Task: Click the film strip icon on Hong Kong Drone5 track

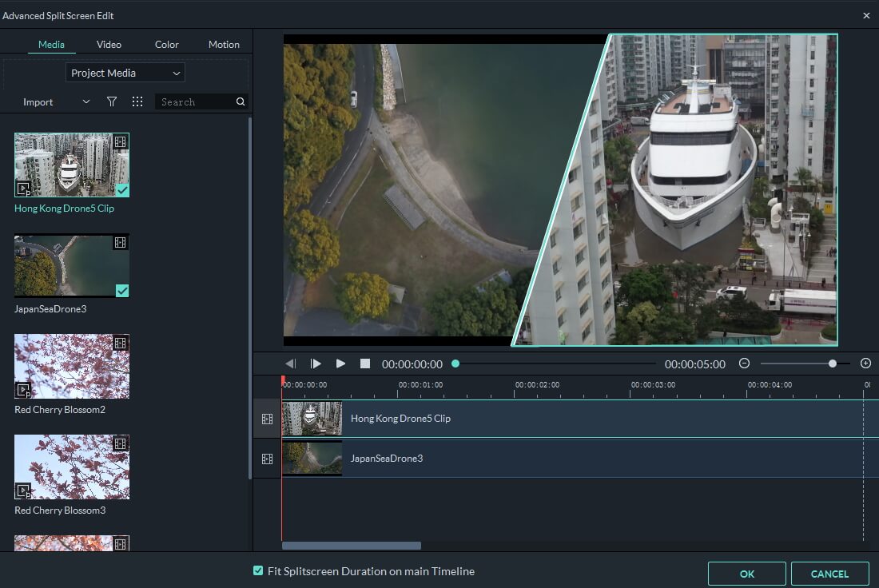Action: point(266,418)
